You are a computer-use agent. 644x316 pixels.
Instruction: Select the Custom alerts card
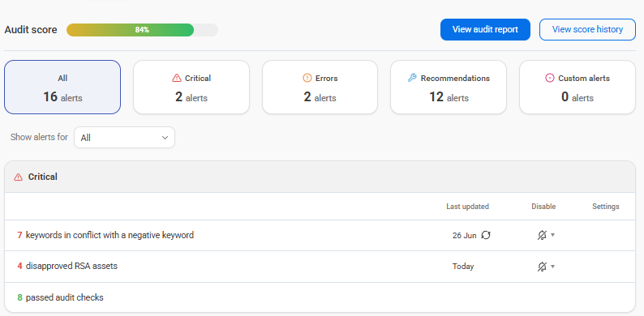click(577, 87)
